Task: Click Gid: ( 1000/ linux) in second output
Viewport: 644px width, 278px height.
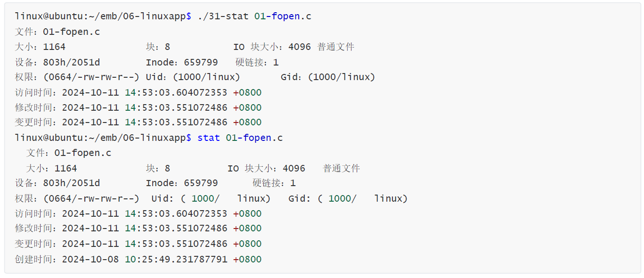Action: pos(348,198)
